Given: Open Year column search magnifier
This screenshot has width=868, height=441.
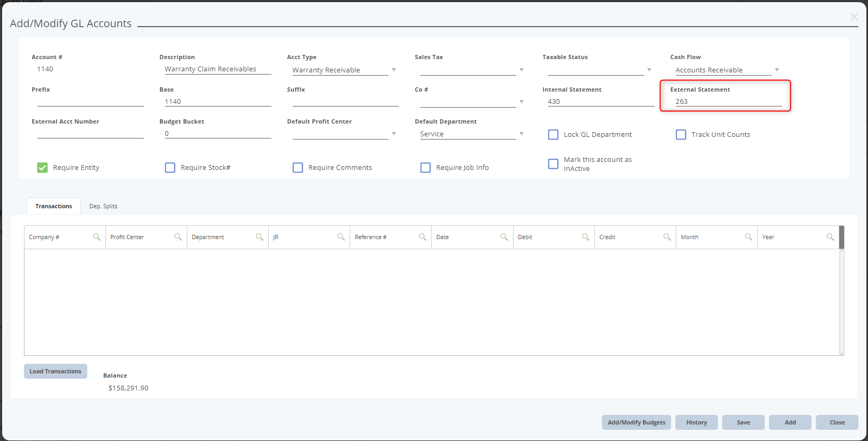Looking at the screenshot, I should [x=830, y=237].
